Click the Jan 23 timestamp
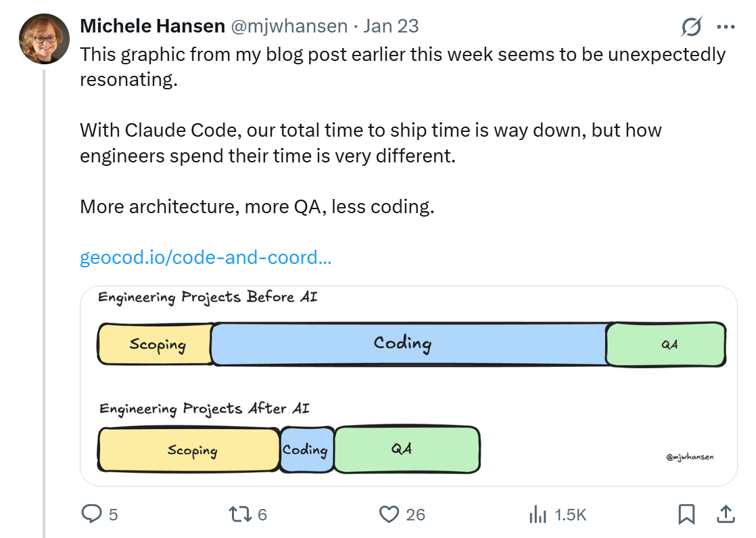Screen dimensions: 756x538 coord(391,26)
